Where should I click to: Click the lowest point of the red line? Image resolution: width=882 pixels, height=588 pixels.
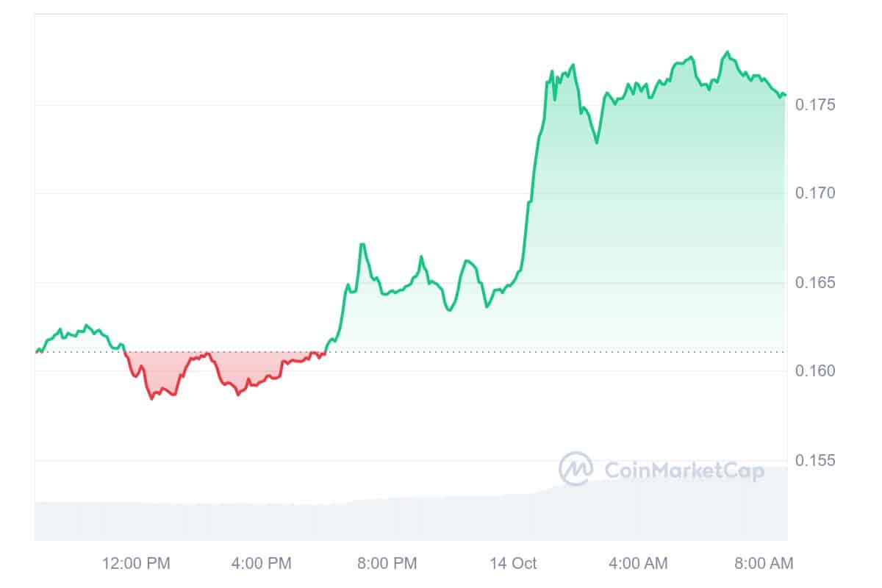(x=151, y=398)
